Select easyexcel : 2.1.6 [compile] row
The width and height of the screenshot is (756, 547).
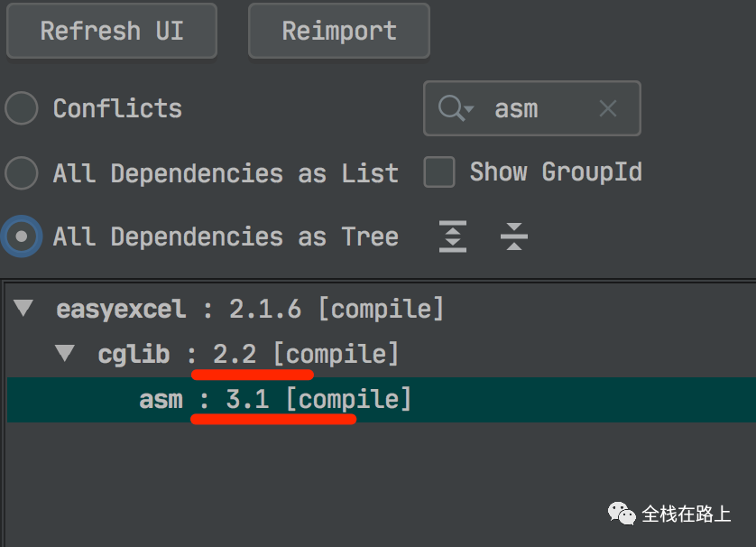pyautogui.click(x=382, y=309)
